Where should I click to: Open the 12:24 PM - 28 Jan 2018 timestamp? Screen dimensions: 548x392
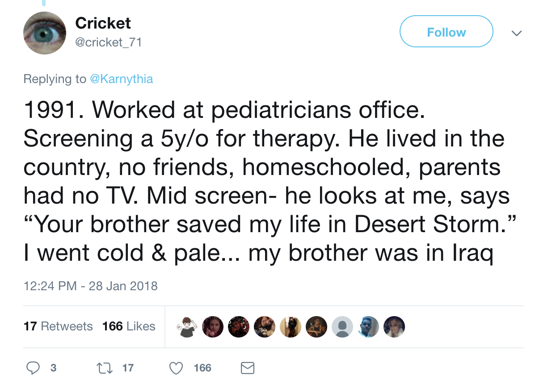pyautogui.click(x=90, y=286)
